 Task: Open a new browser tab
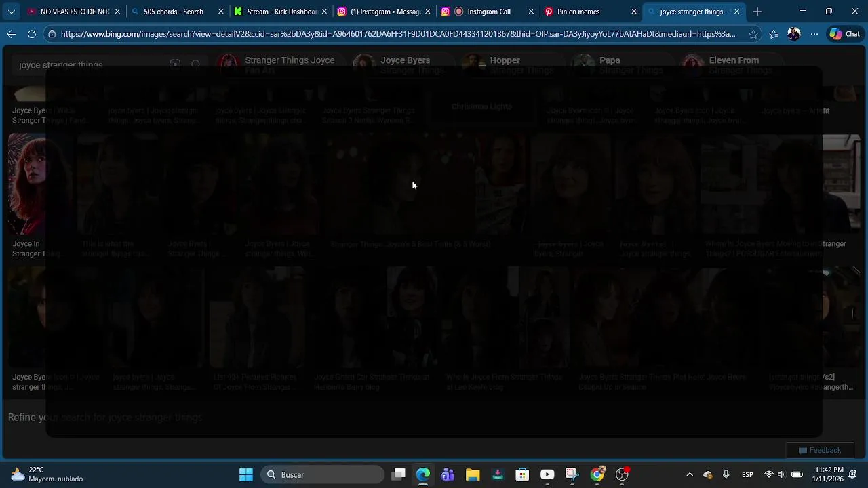[x=757, y=12]
